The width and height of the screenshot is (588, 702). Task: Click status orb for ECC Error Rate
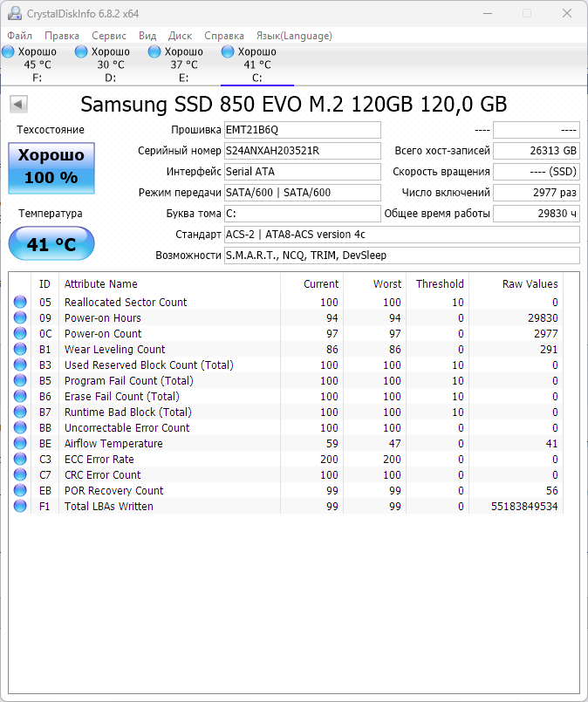coord(20,459)
